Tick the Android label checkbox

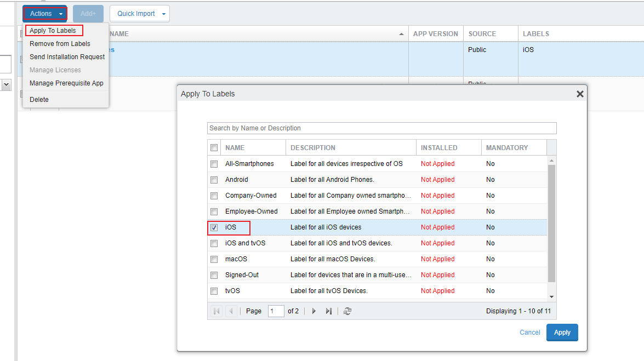point(214,180)
